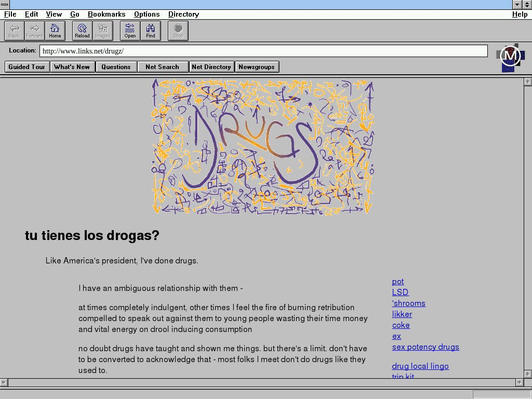Open a location with Open icon

pyautogui.click(x=130, y=31)
